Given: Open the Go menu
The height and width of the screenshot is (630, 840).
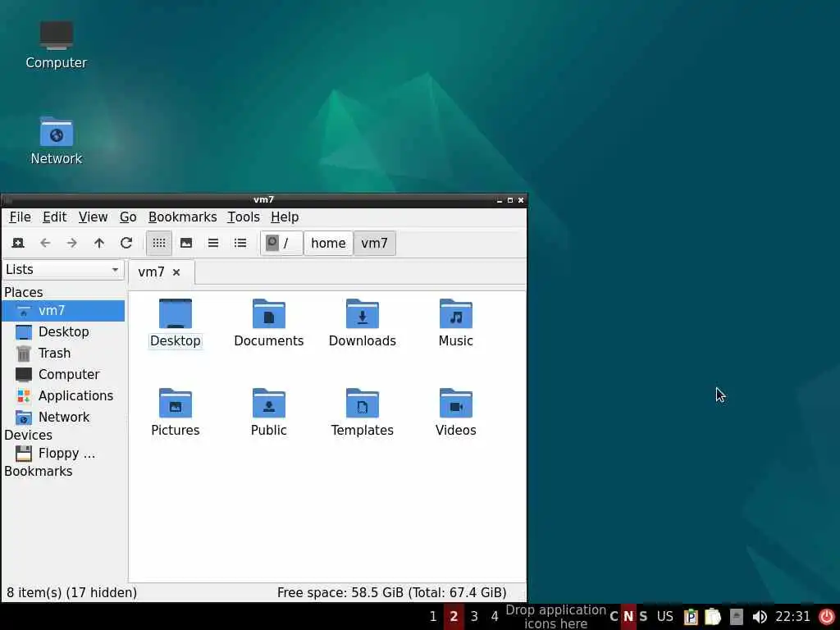Looking at the screenshot, I should click(128, 217).
